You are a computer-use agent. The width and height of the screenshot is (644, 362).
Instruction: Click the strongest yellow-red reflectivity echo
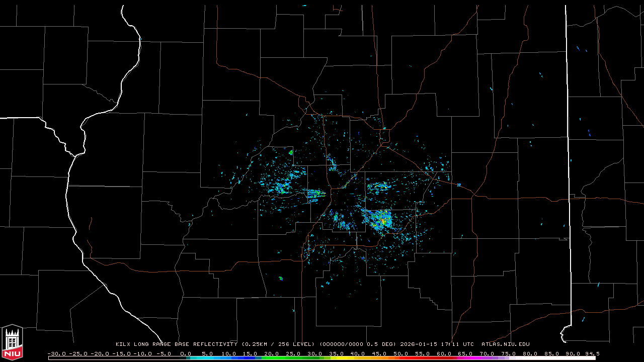(383, 220)
